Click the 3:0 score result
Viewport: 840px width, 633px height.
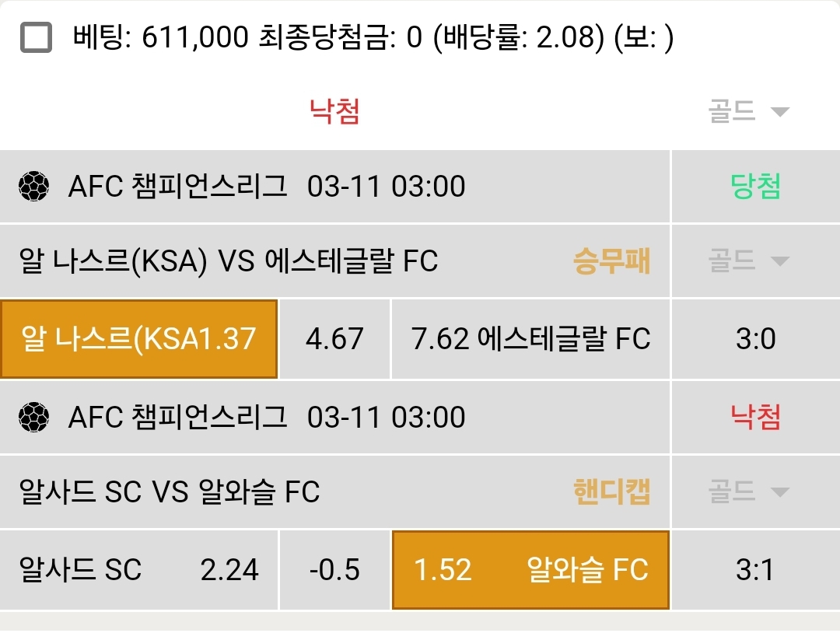pyautogui.click(x=755, y=339)
